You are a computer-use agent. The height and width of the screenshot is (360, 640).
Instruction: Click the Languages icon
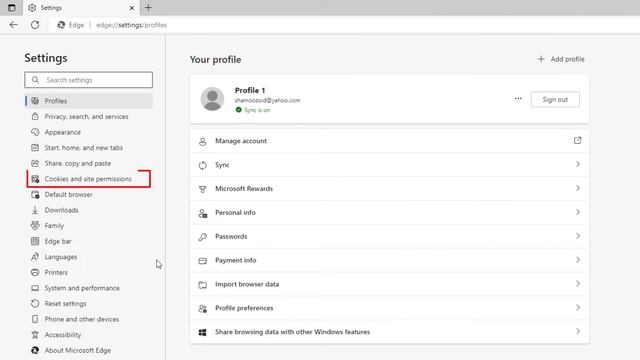coord(35,257)
